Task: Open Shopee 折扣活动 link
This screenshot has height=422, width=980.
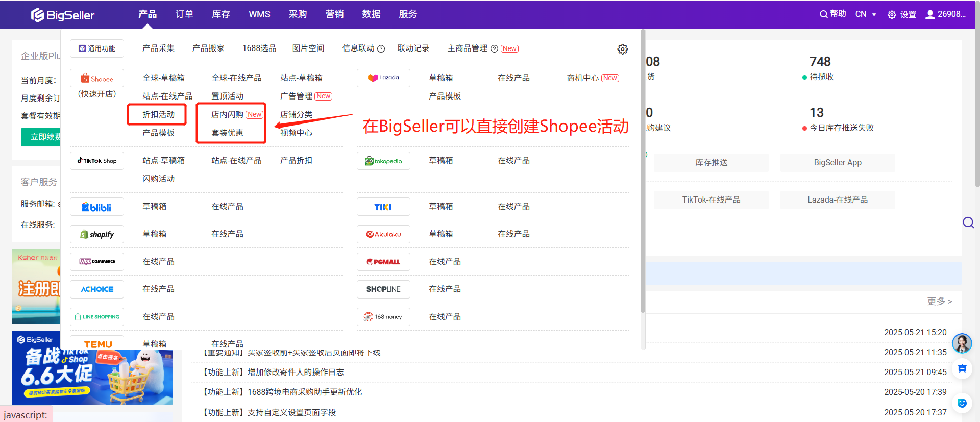Action: [x=158, y=114]
